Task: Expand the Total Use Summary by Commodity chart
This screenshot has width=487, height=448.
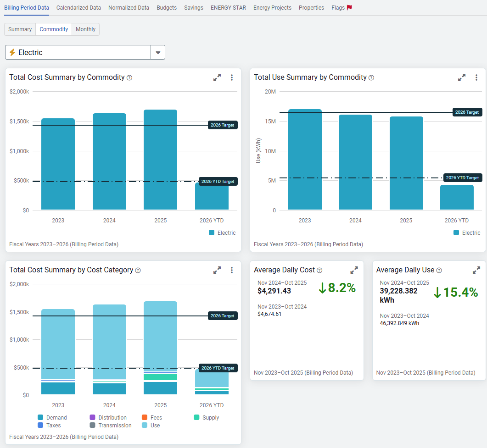Action: click(462, 77)
